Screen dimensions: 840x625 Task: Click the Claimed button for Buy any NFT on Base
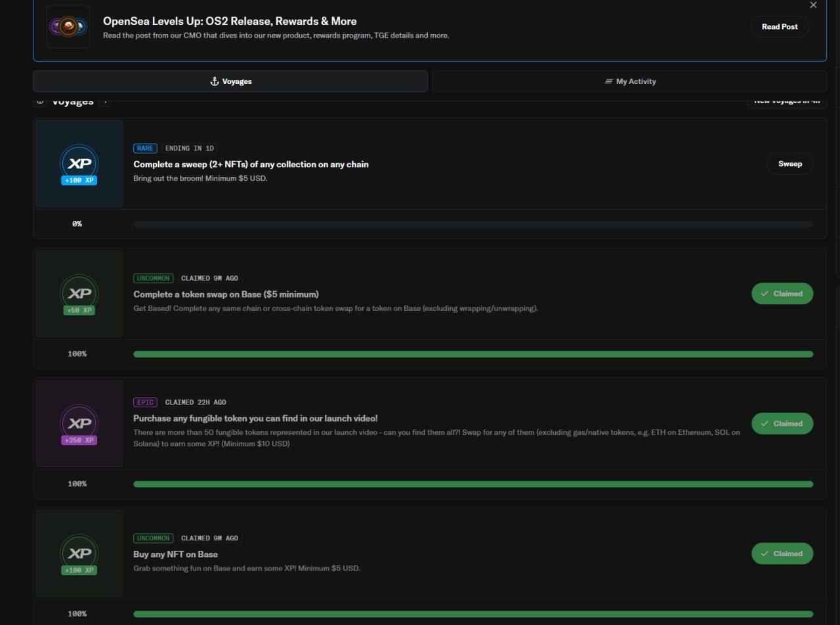(x=782, y=554)
